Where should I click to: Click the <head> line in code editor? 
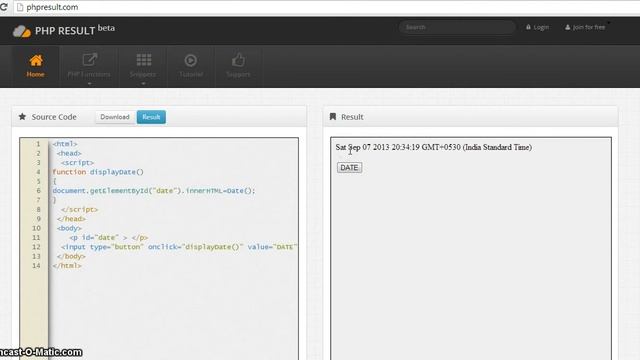coord(69,153)
